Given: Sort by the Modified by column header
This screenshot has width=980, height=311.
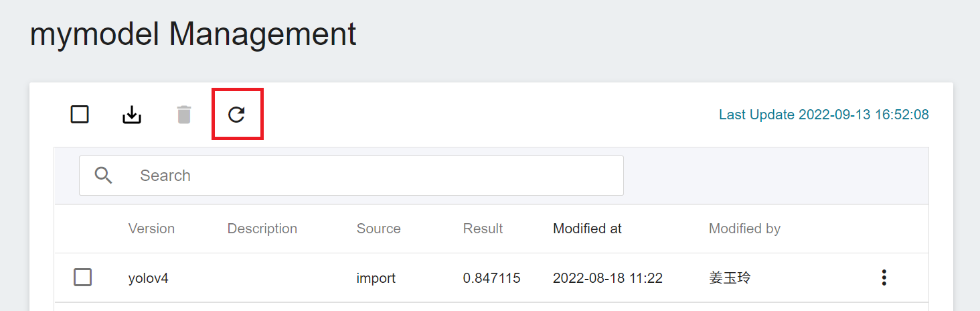Looking at the screenshot, I should coord(744,229).
